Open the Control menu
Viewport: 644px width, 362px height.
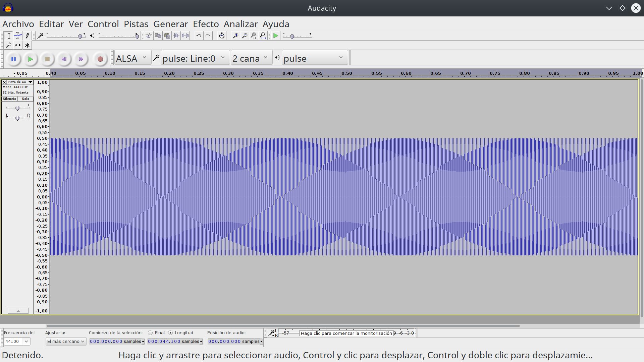[103, 24]
